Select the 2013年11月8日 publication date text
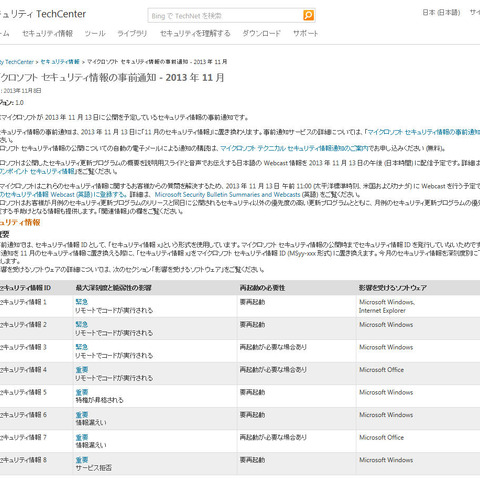Screen dimensions: 480x480 click(22, 91)
